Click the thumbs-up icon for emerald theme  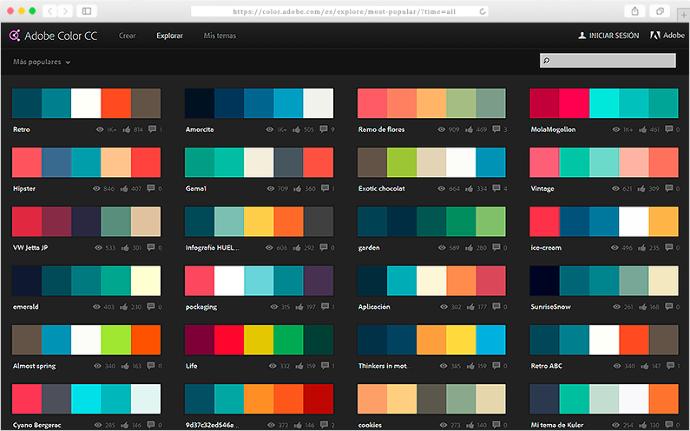point(124,307)
